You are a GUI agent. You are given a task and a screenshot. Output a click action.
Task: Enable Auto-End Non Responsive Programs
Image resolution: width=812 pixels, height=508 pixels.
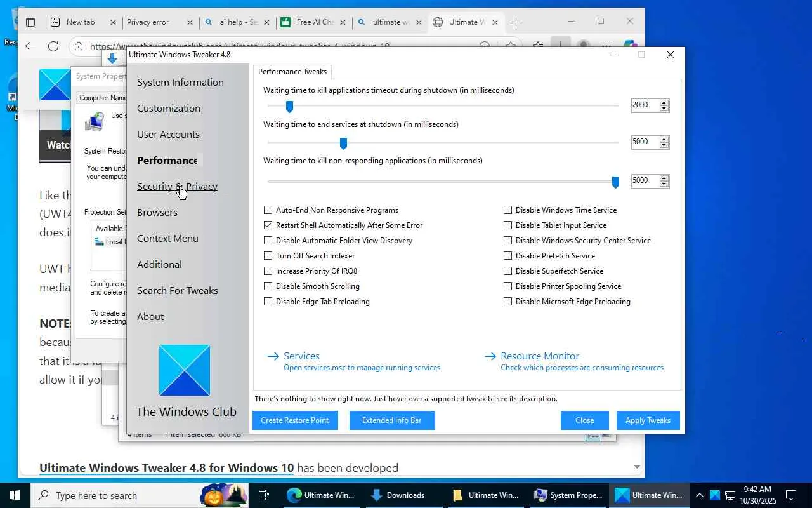(x=268, y=210)
